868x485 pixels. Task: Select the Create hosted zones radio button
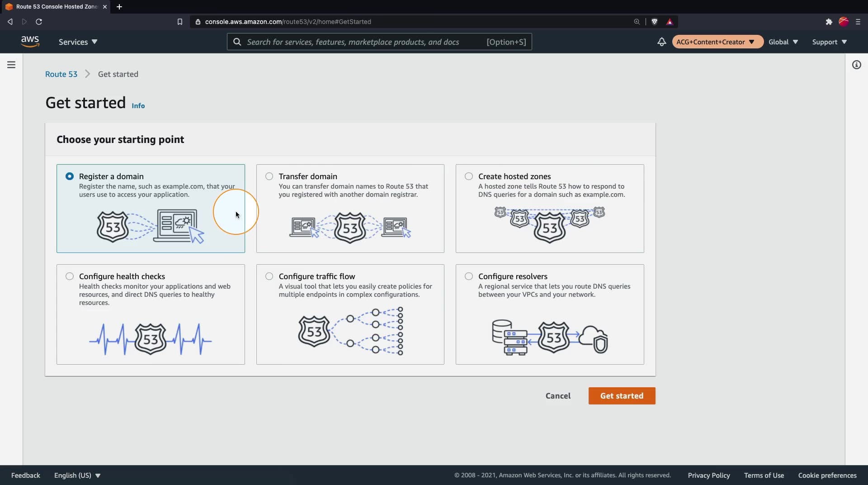(469, 176)
